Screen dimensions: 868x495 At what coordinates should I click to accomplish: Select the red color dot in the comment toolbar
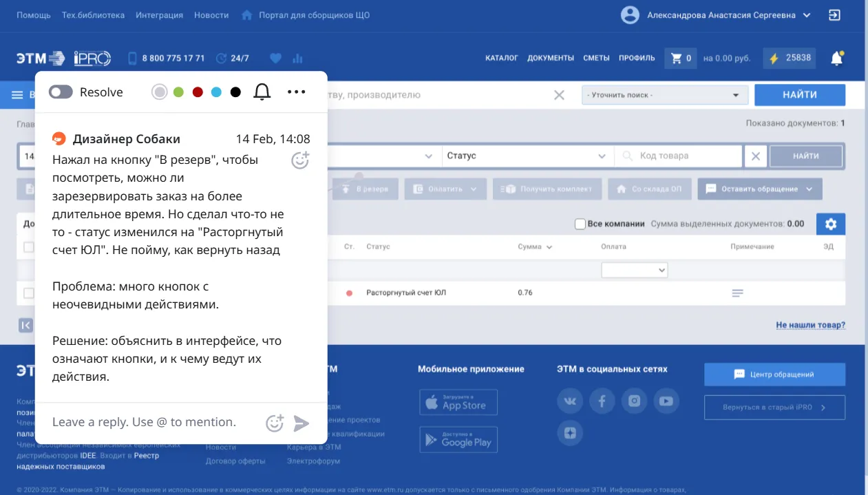point(198,91)
